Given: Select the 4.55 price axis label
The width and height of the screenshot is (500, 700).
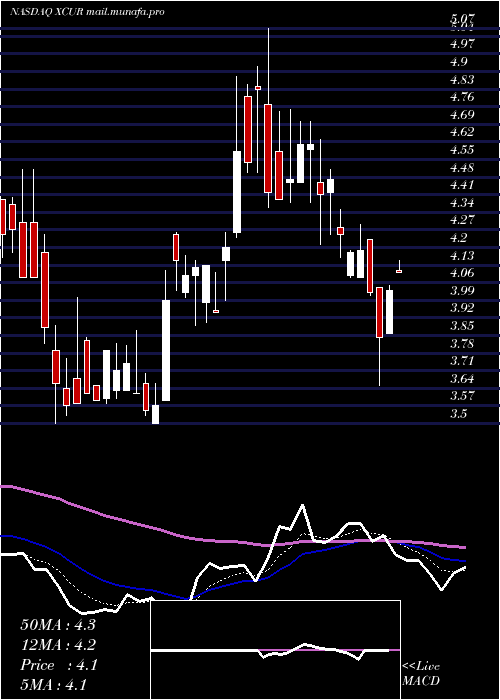Looking at the screenshot, I should [x=464, y=150].
